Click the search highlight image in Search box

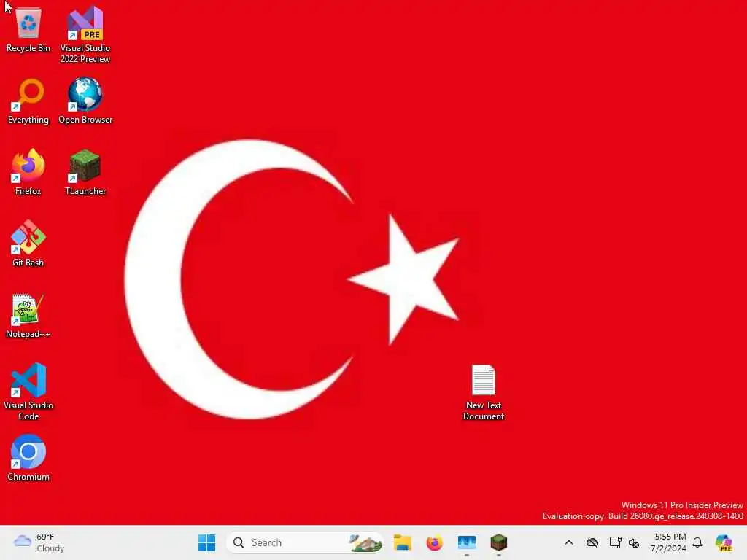tap(365, 542)
